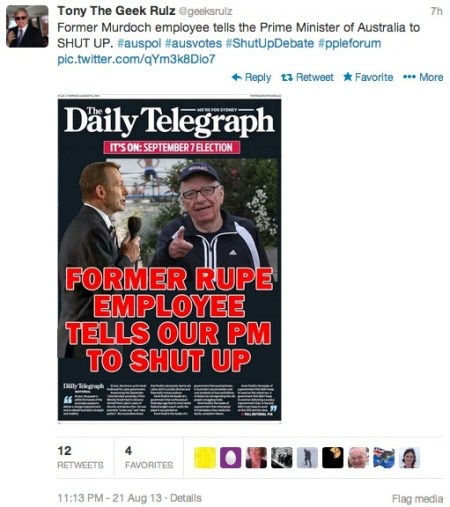450x507 pixels.
Task: Open the #ShutUpDebate hashtag link
Action: tap(270, 43)
